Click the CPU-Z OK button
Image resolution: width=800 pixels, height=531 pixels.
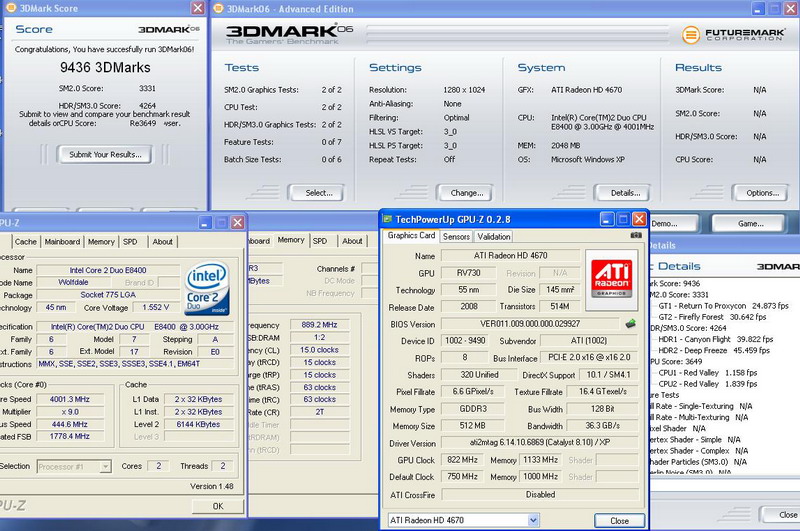tap(218, 506)
